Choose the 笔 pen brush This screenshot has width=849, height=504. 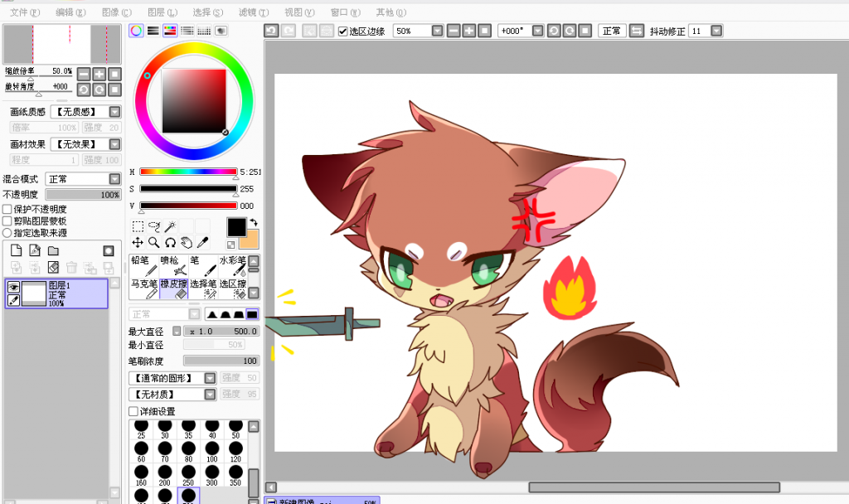[x=202, y=266]
